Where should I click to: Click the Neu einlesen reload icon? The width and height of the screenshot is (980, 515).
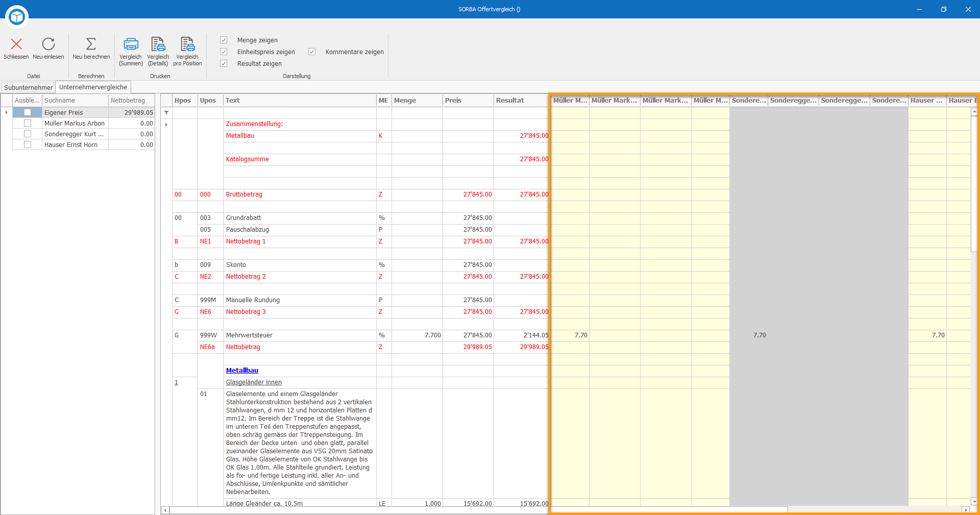48,44
